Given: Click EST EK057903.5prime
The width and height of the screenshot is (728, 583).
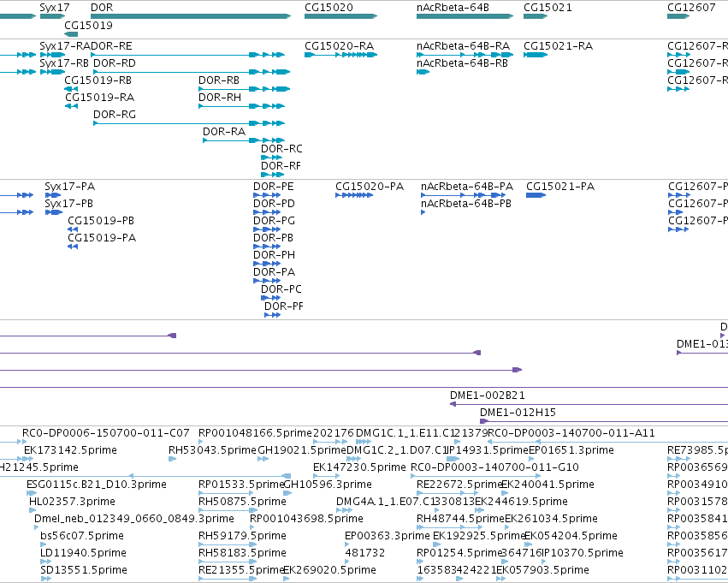Looking at the screenshot, I should 542,570.
